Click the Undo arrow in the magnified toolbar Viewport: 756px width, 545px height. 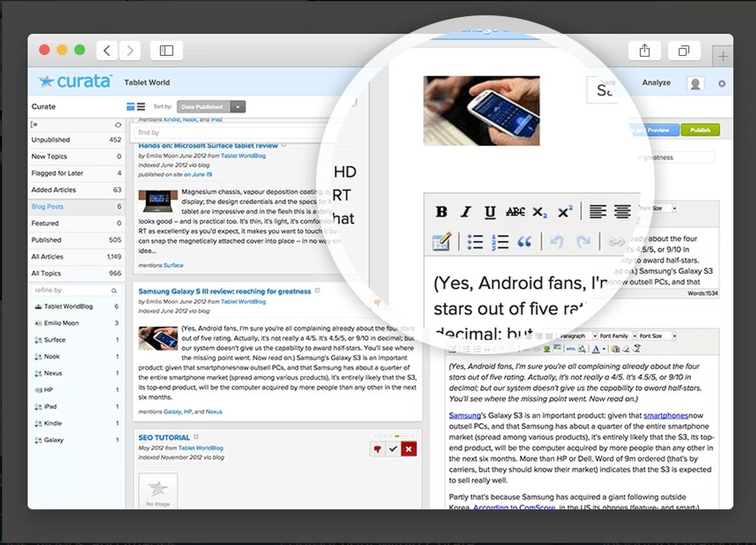click(x=556, y=242)
